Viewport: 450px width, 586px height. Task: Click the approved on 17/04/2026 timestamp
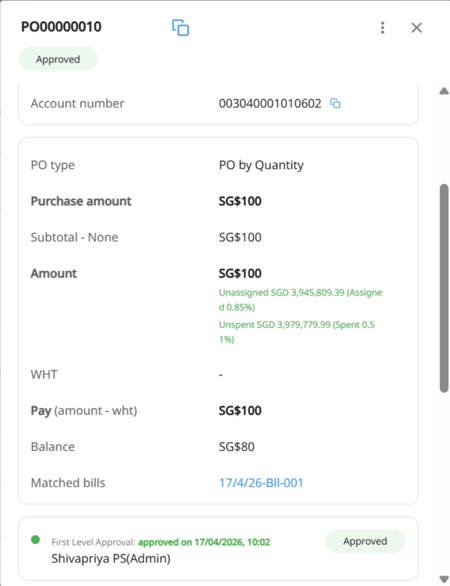[204, 542]
